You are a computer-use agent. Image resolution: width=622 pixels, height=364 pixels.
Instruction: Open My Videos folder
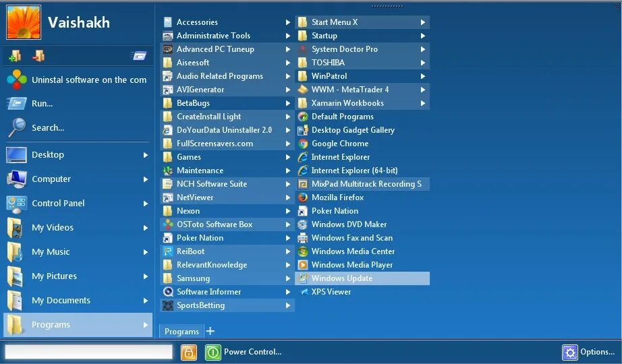click(x=78, y=228)
